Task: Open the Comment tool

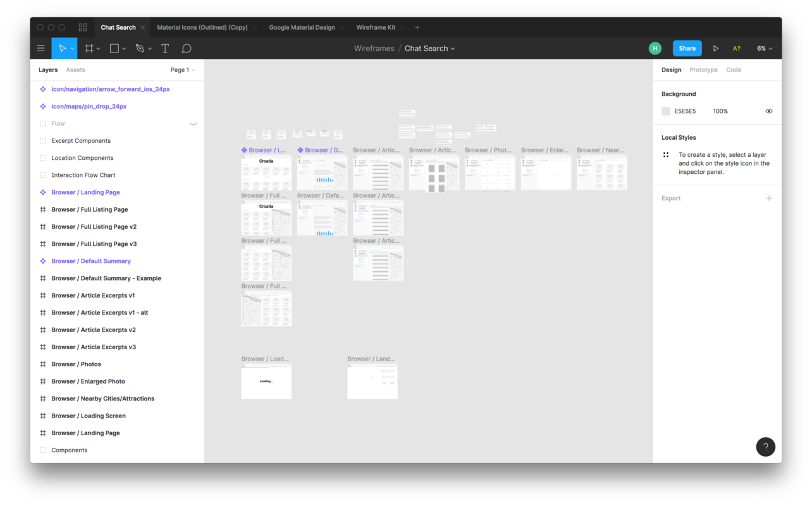Action: (187, 48)
